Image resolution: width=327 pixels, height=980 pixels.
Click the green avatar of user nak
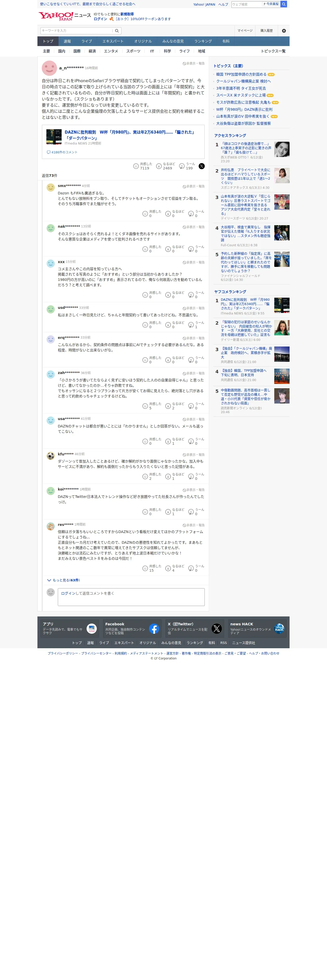tap(51, 228)
